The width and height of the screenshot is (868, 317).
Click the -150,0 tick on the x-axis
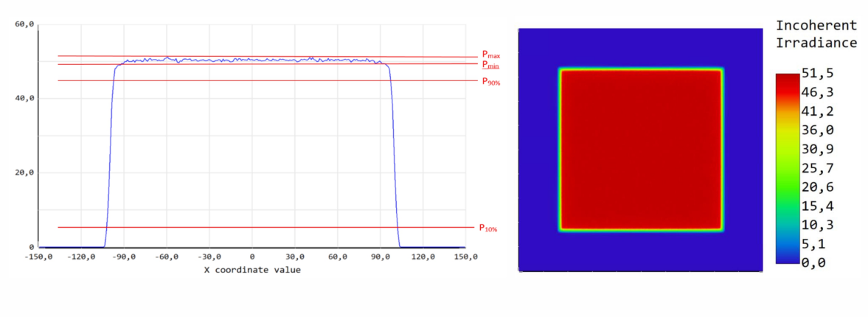tap(40, 257)
